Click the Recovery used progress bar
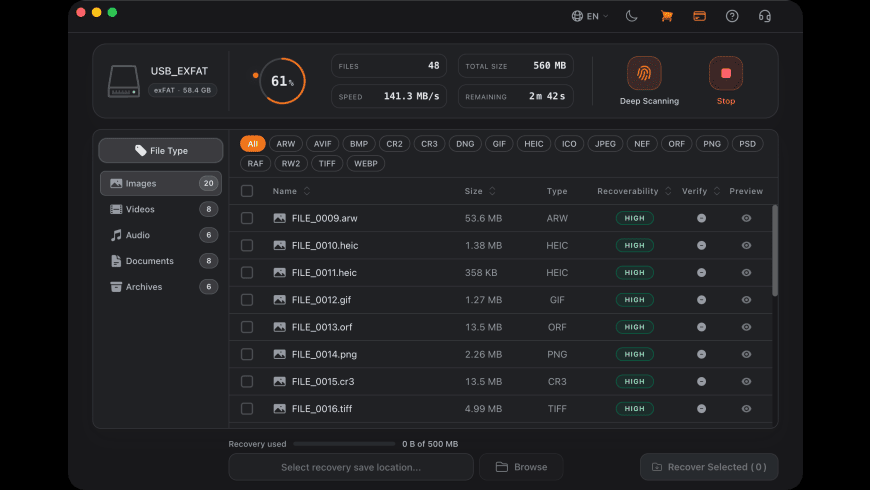870x490 pixels. [x=344, y=444]
